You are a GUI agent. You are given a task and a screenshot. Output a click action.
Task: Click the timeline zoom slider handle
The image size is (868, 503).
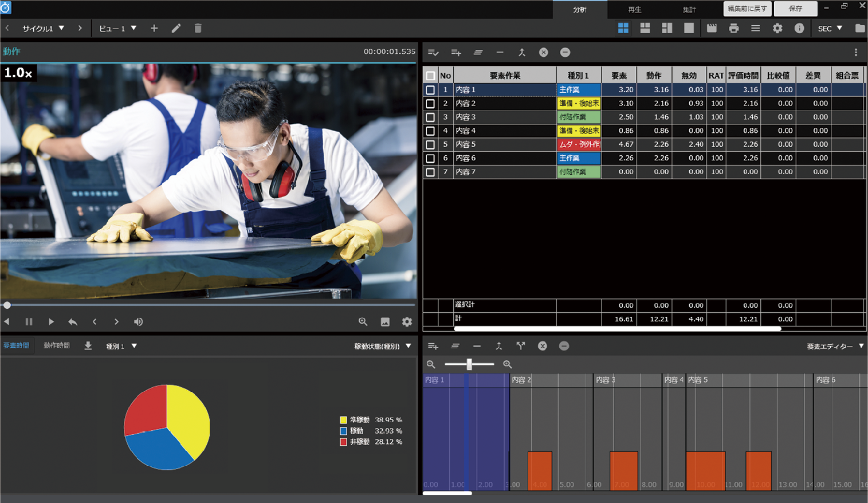[x=469, y=364]
